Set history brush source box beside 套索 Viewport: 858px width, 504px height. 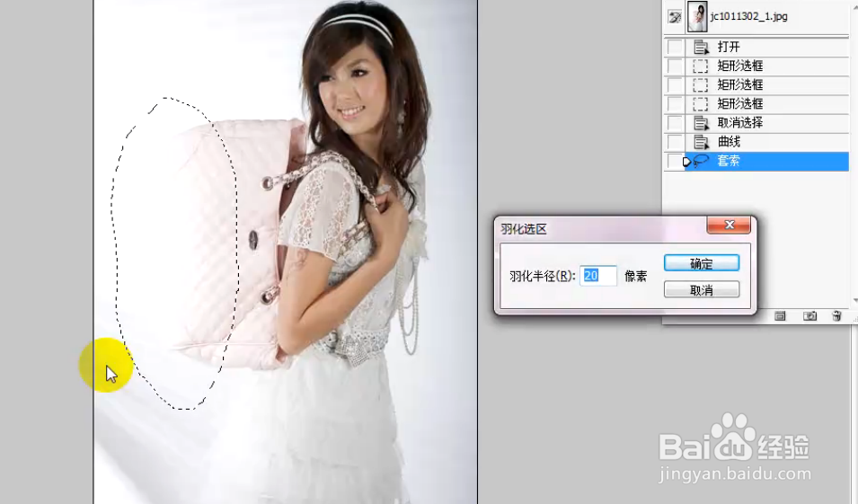tap(675, 161)
